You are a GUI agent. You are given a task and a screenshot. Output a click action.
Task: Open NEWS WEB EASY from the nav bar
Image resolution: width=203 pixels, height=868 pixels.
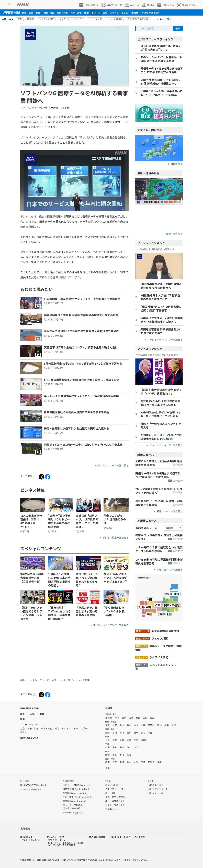[x=150, y=12]
